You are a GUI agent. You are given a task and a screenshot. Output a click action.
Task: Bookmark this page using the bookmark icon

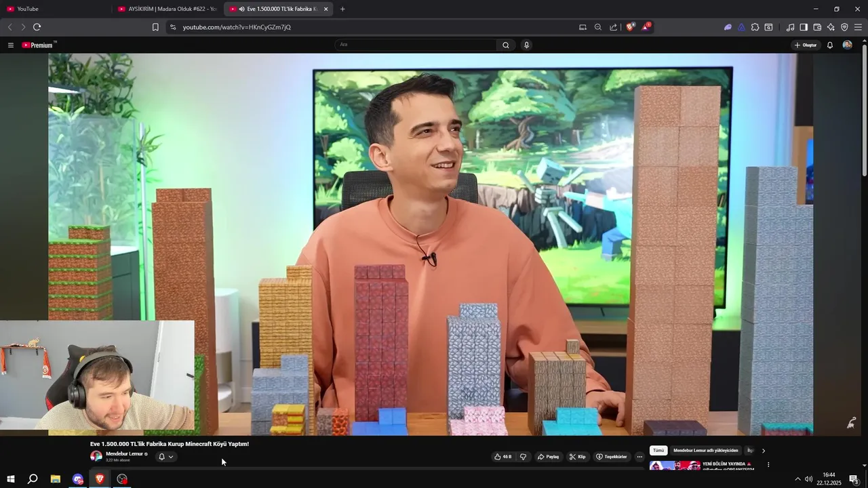click(x=155, y=27)
